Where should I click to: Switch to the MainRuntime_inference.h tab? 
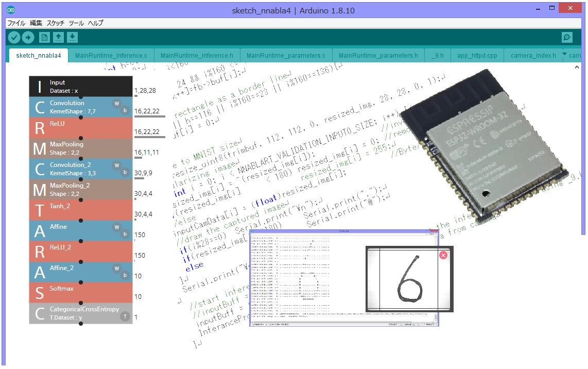click(197, 56)
